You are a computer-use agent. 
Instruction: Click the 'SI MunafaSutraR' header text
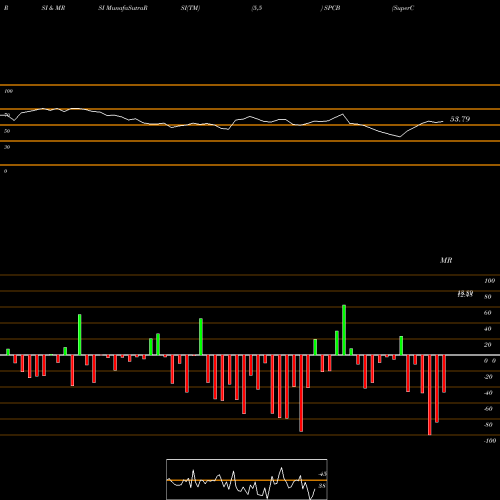(123, 8)
